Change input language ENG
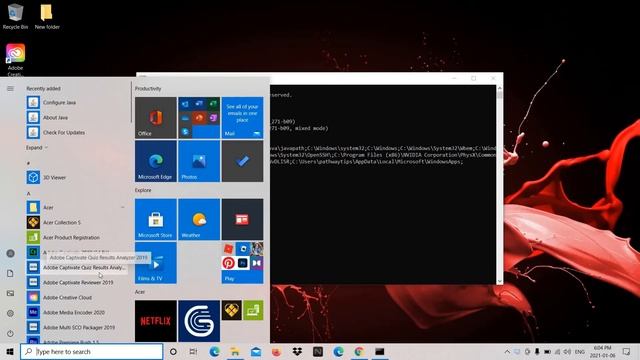Screen dimensions: 640x360 (x=580, y=351)
